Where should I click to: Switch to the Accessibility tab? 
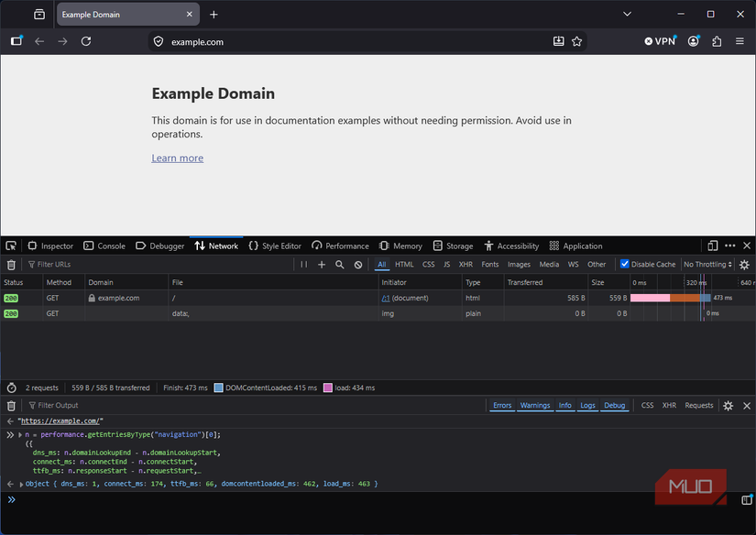511,246
